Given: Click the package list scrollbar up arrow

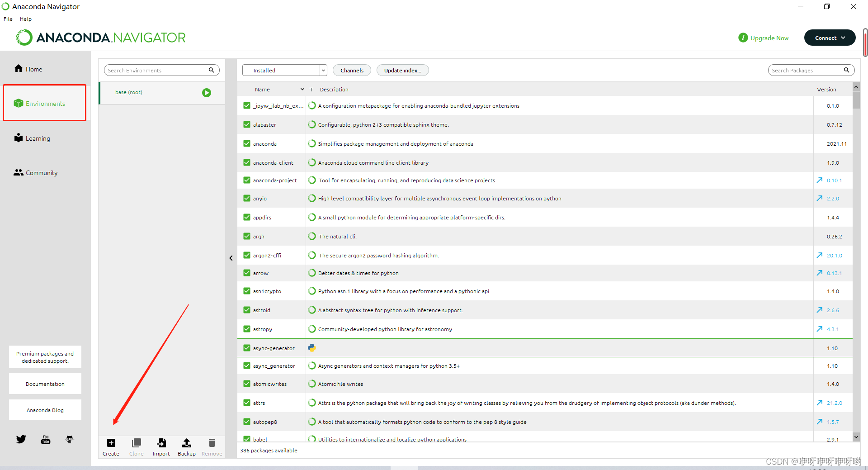Looking at the screenshot, I should point(856,86).
